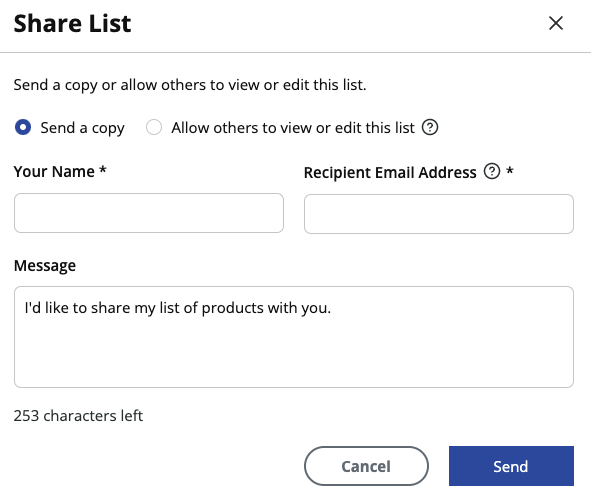Click the "Send a copy" label text

[83, 128]
